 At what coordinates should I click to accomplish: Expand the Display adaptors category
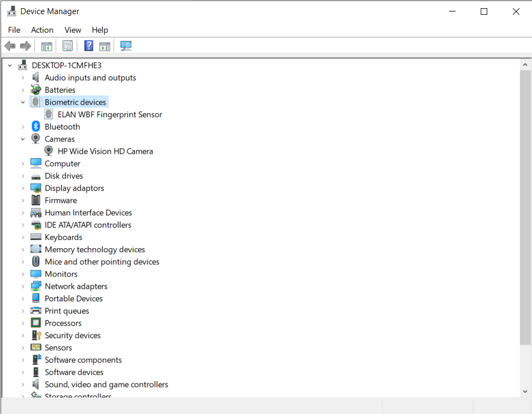click(x=22, y=188)
